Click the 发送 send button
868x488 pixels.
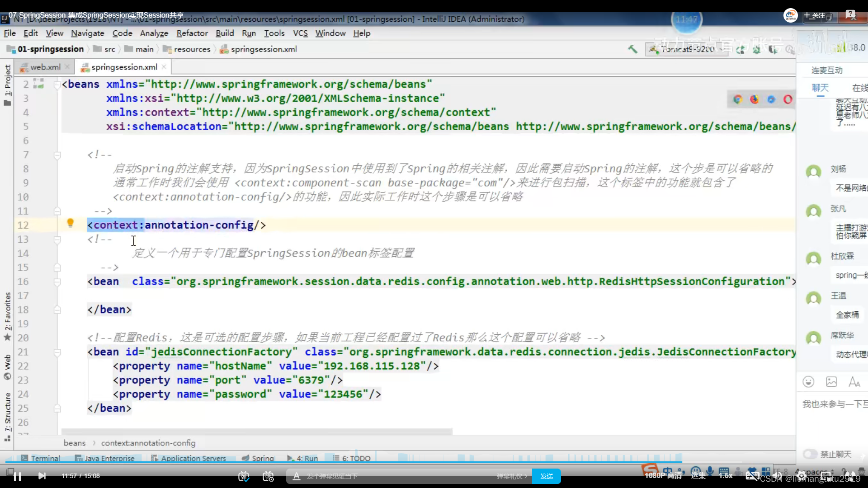coord(546,476)
